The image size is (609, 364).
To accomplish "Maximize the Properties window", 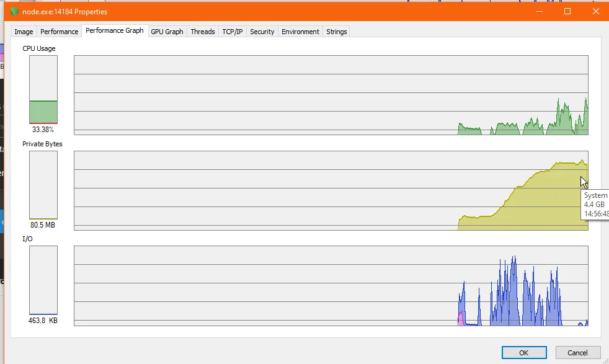I will (567, 11).
